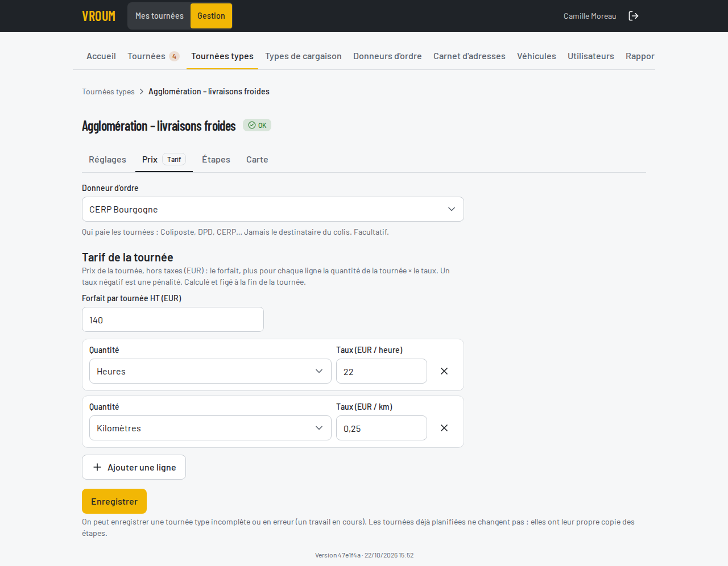This screenshot has height=566, width=728.
Task: Add a line with Ajouter une ligne
Action: pos(134,467)
